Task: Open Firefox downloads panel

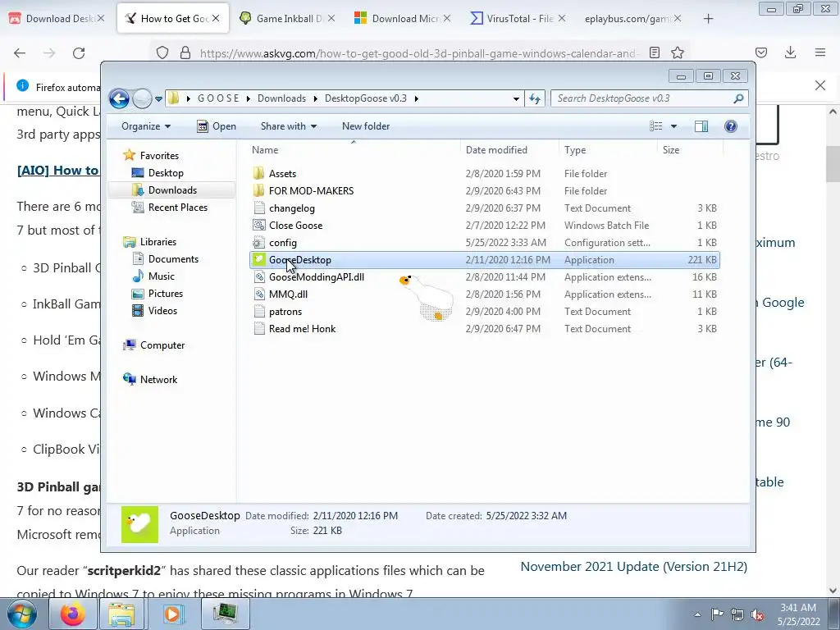Action: point(790,52)
